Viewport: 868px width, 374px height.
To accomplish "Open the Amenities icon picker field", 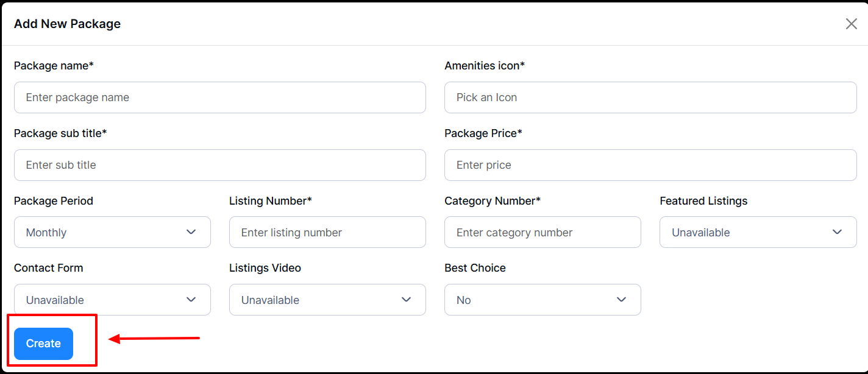I will [650, 97].
